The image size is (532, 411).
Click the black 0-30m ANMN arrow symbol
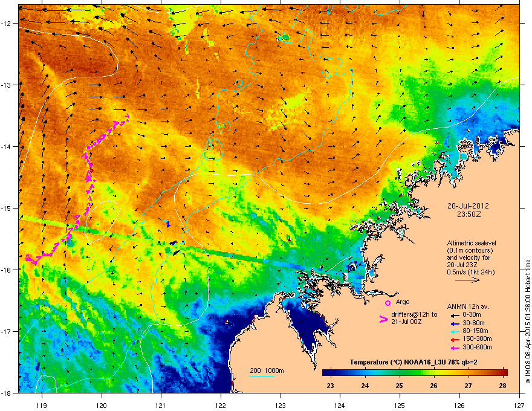[x=455, y=315]
